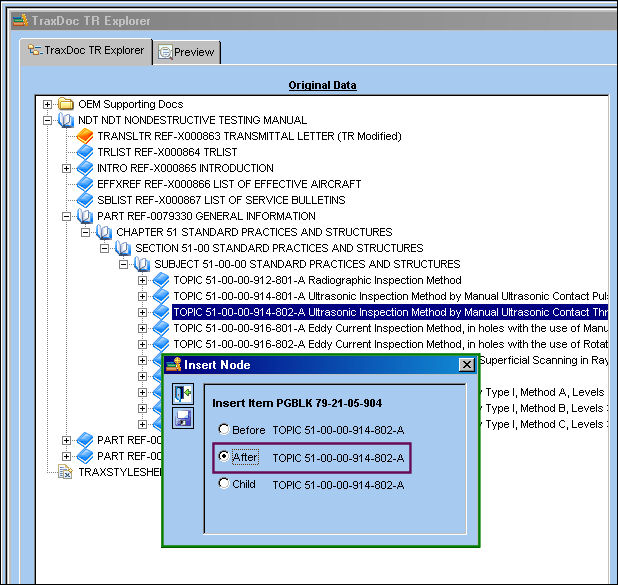Expand TOPIC 51-00-00-916-802-A Eddy Current node
Viewport: 618px width, 585px height.
pos(142,345)
